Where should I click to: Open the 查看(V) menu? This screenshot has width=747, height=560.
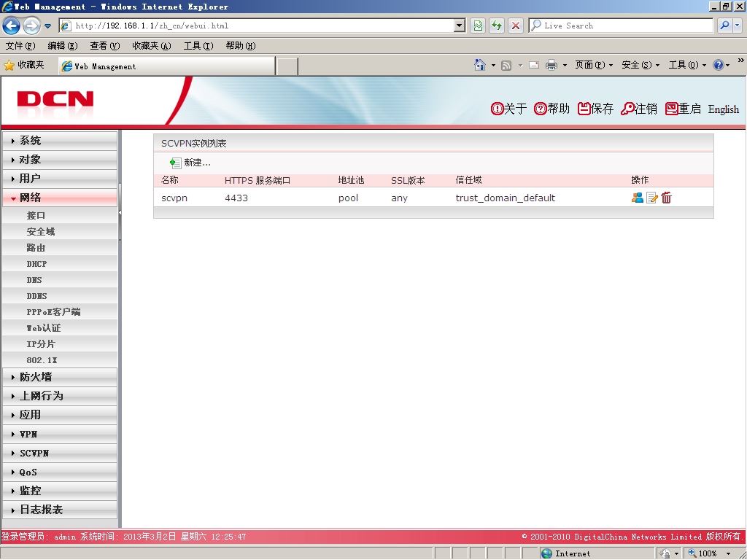coord(105,46)
